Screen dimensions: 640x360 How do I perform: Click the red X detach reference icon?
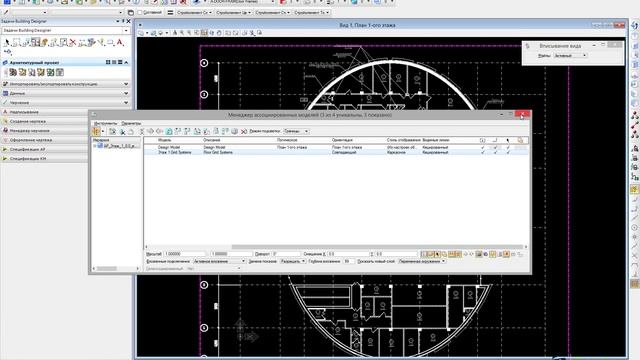pyautogui.click(x=244, y=131)
